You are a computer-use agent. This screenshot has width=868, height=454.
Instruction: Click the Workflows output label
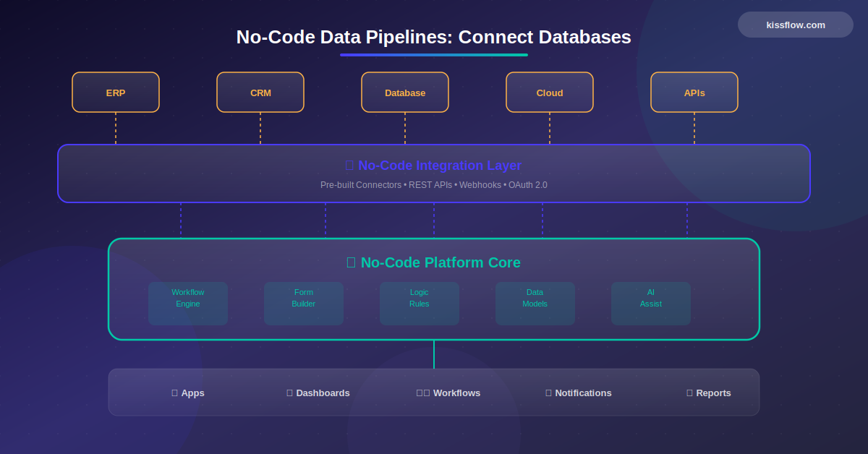pyautogui.click(x=456, y=393)
